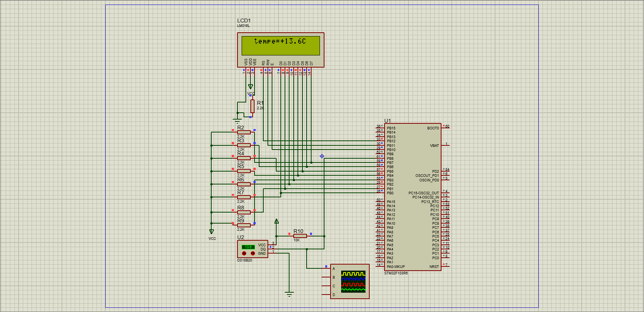Screen dimensions: 644x312
Task: Select the VCC power terminal under the LCD
Action: tap(250, 87)
